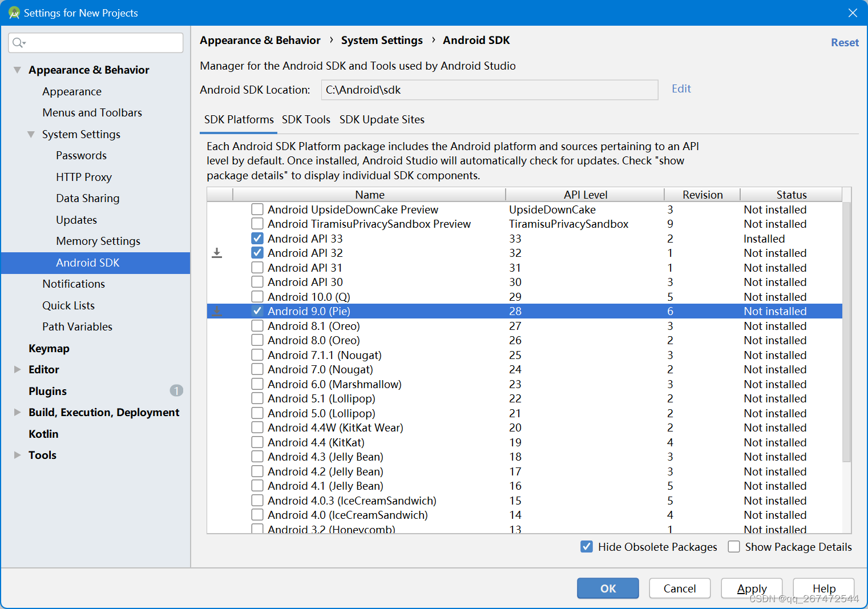Viewport: 868px width, 609px height.
Task: Click the 'Android 5.1 (Lollipop)' row name
Action: point(321,398)
